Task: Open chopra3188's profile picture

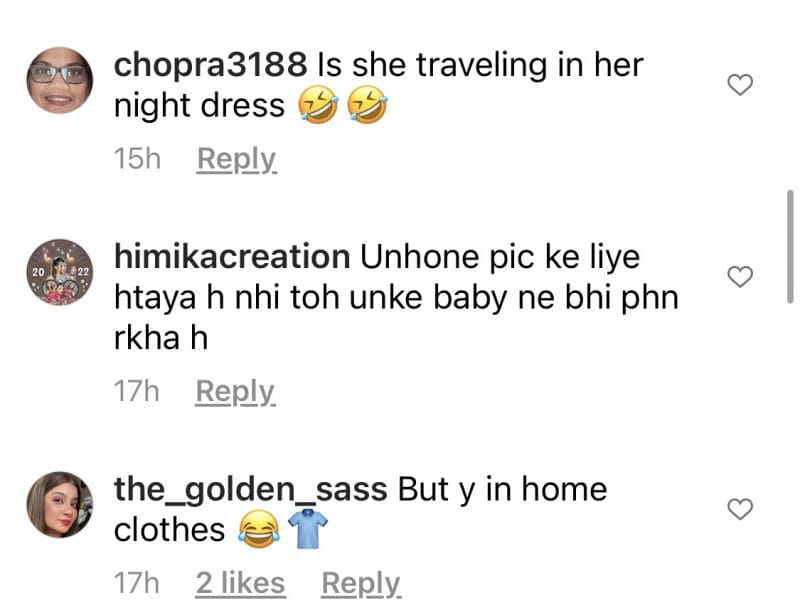Action: [60, 80]
